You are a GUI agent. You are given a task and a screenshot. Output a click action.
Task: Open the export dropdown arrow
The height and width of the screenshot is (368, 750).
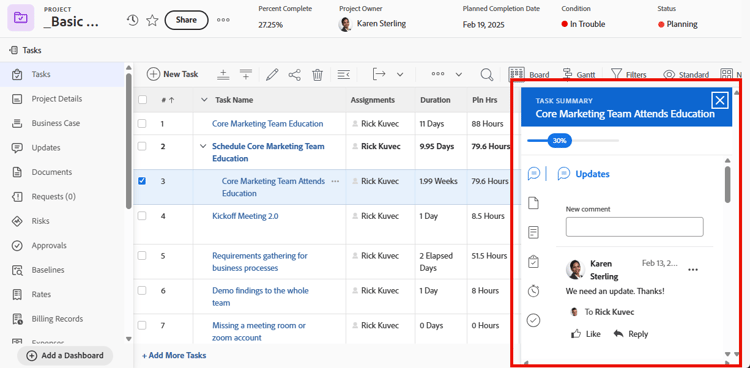(x=400, y=74)
